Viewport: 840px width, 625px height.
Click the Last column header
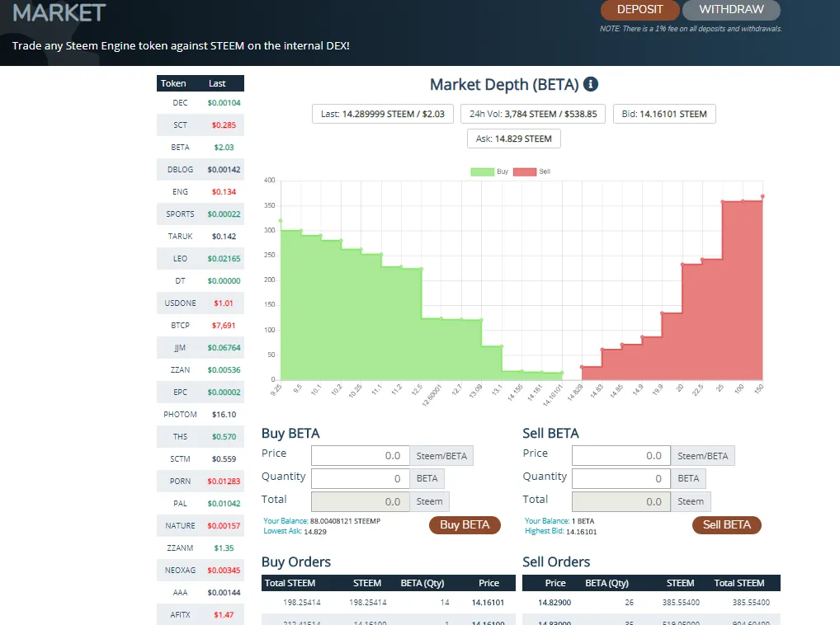click(217, 83)
